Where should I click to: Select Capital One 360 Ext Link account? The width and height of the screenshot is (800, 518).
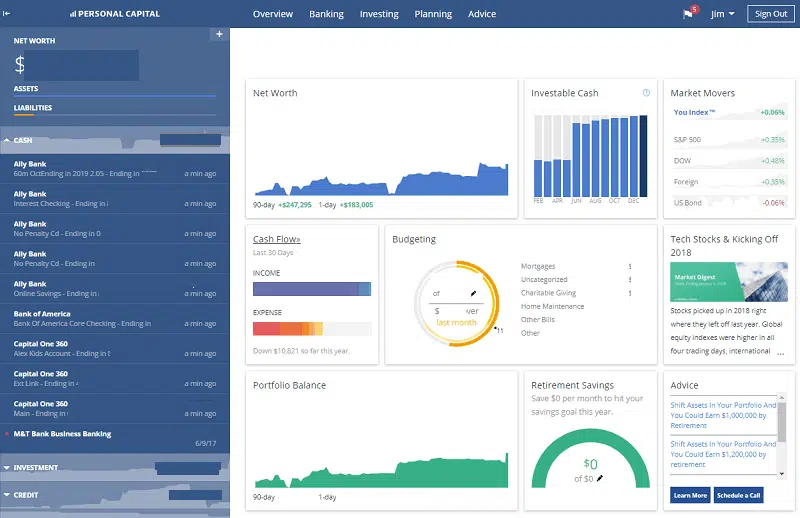115,378
